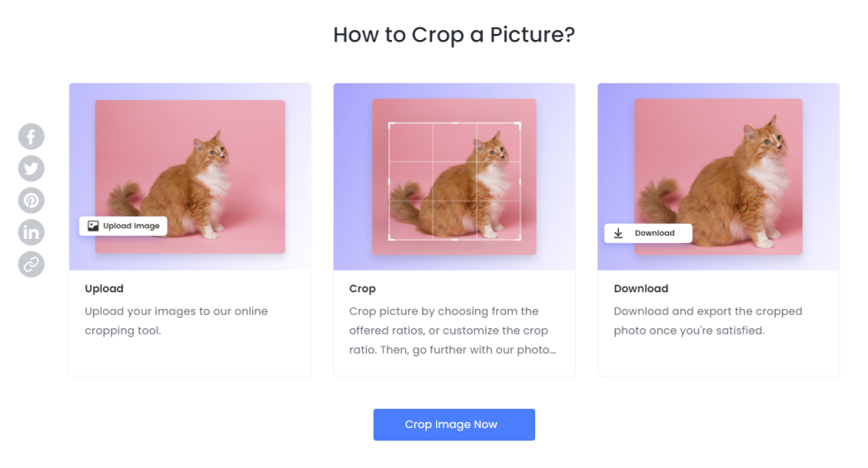Share this page on Twitter

coord(32,168)
